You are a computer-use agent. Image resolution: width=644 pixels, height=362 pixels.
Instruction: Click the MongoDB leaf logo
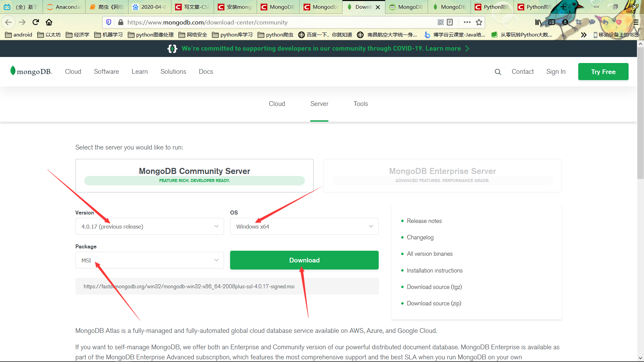(31, 71)
